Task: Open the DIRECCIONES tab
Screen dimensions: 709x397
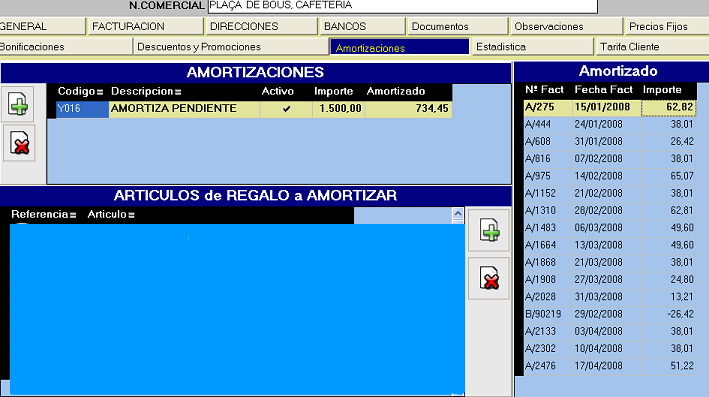Action: pyautogui.click(x=261, y=26)
